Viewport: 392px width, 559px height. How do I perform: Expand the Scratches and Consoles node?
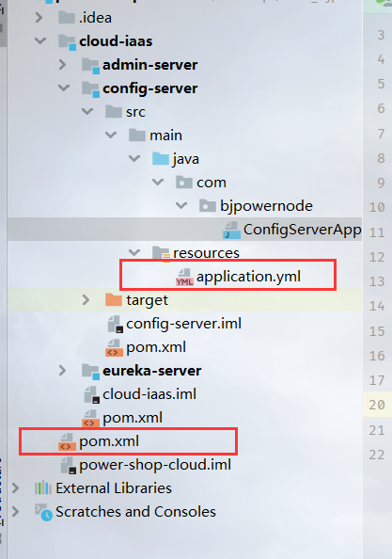[x=16, y=512]
